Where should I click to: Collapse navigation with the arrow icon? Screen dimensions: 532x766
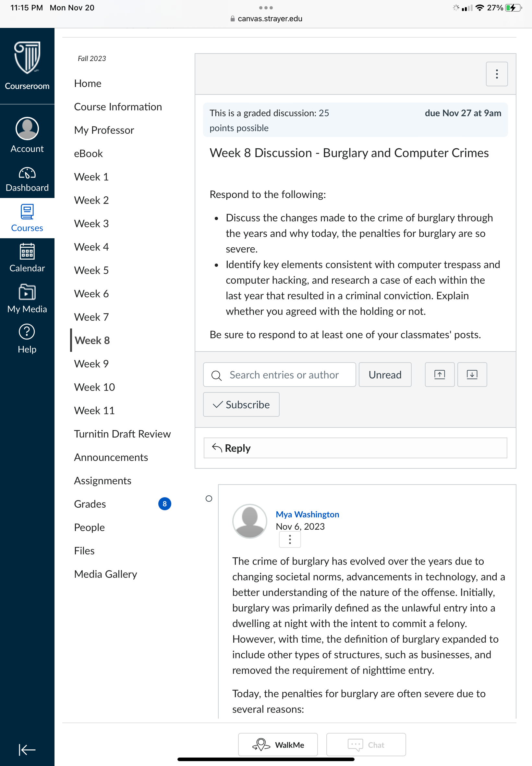tap(27, 750)
